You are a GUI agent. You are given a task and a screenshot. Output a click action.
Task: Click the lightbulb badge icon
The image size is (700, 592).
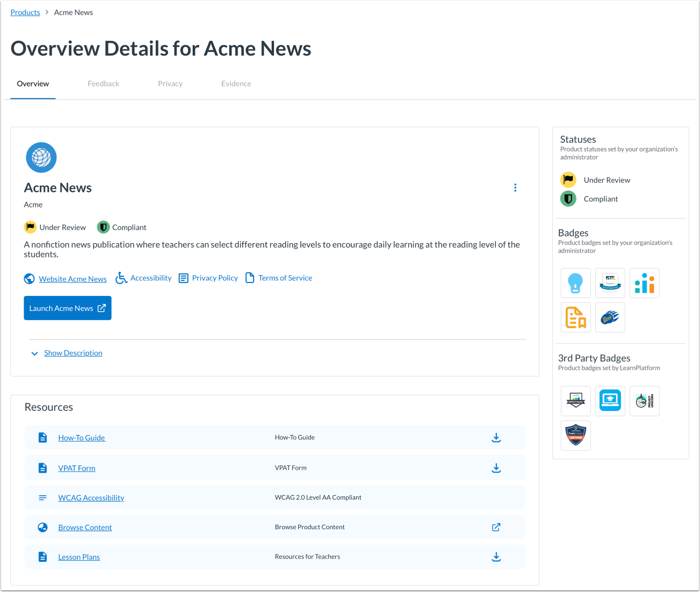pos(575,283)
